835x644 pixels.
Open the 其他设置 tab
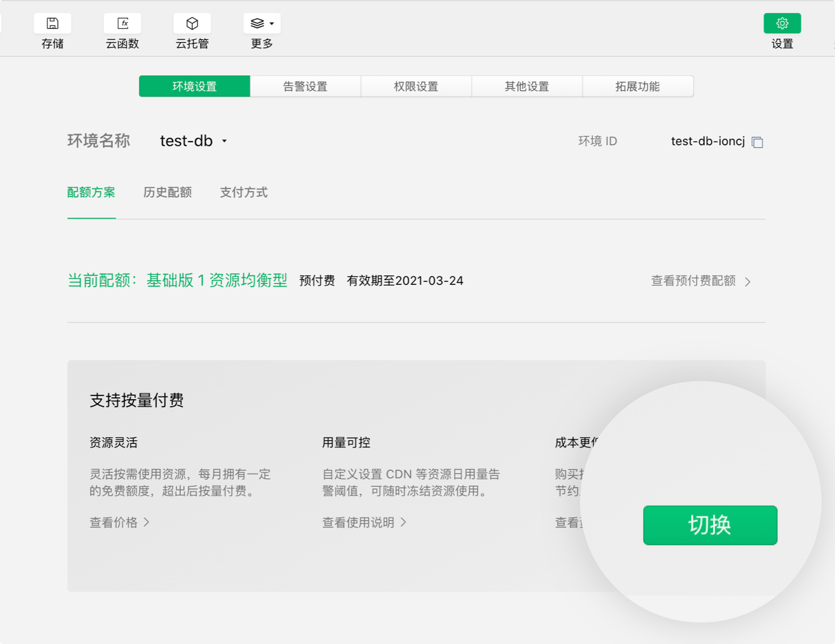pyautogui.click(x=527, y=86)
